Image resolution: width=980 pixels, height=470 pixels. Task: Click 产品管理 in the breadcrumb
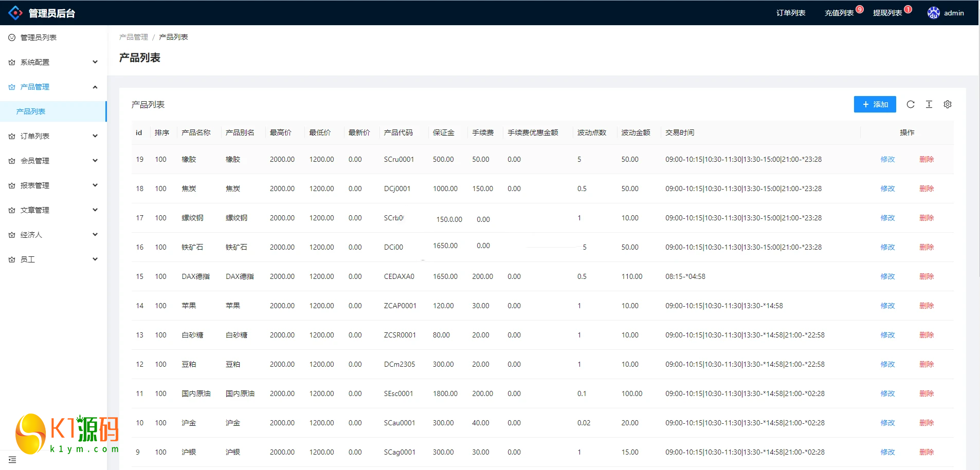(x=133, y=37)
